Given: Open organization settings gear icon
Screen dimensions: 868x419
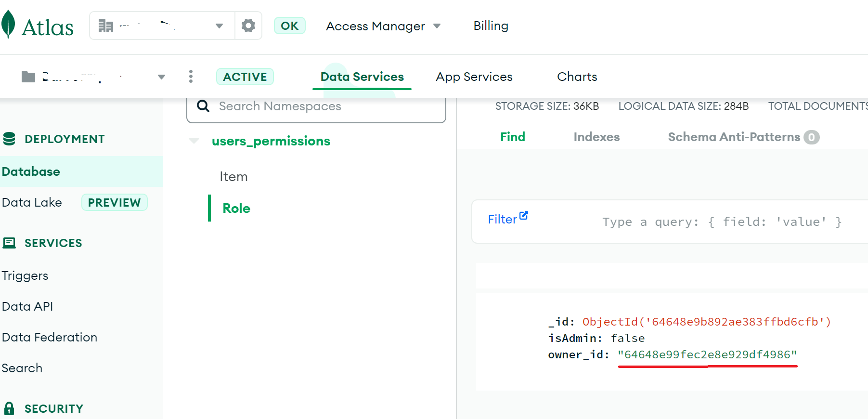Looking at the screenshot, I should pos(248,26).
